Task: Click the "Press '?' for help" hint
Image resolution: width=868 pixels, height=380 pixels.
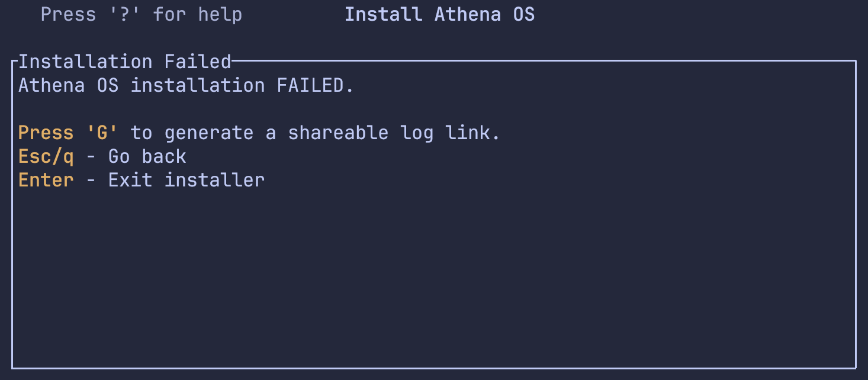Action: (x=141, y=14)
